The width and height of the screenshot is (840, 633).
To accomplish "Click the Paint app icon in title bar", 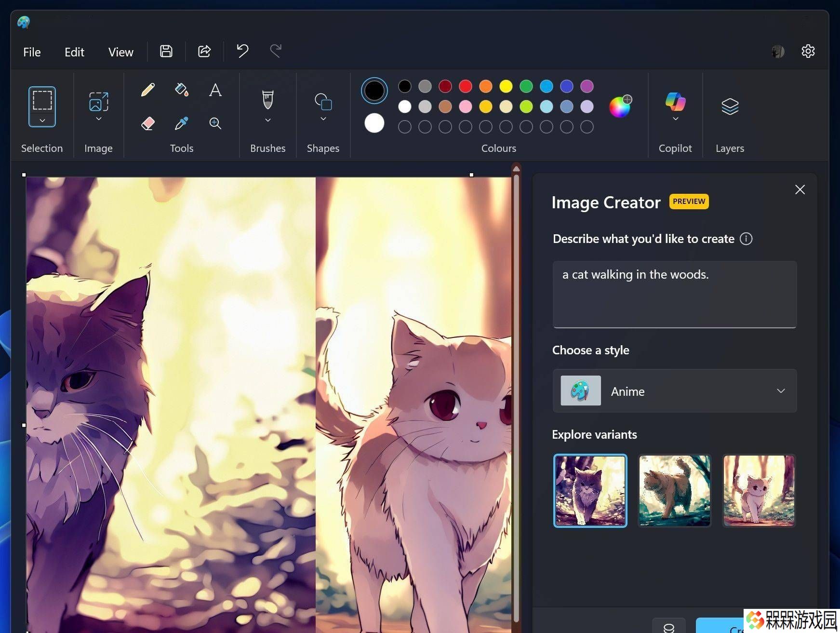I will [23, 22].
